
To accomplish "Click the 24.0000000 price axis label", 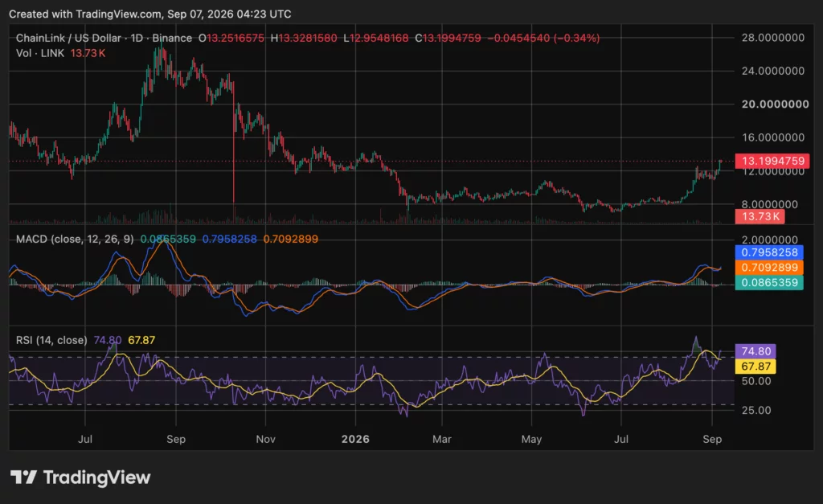I will tap(772, 71).
